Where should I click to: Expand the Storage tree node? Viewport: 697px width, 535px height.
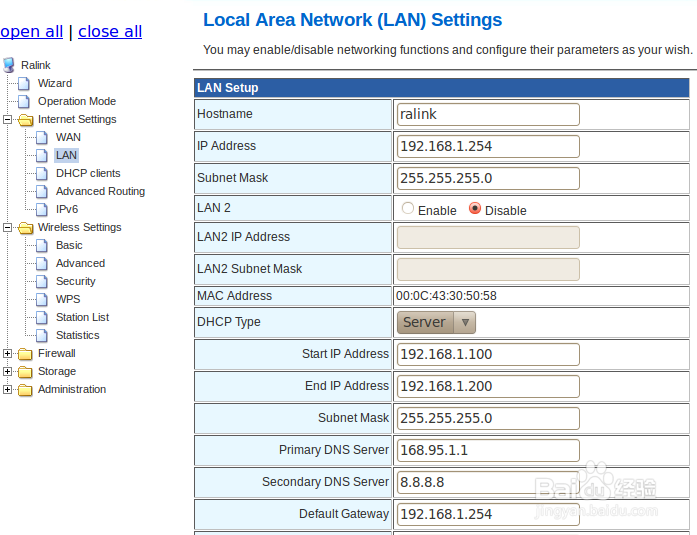(x=7, y=371)
